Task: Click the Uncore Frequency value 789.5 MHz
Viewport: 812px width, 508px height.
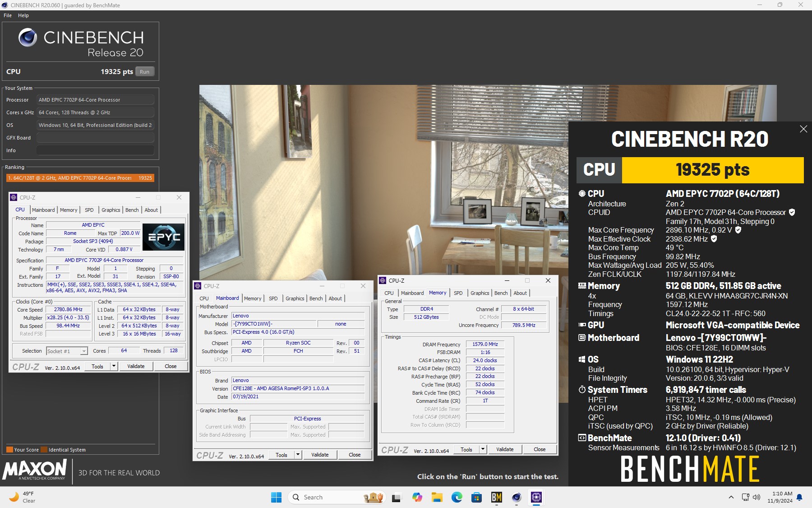Action: pyautogui.click(x=523, y=325)
